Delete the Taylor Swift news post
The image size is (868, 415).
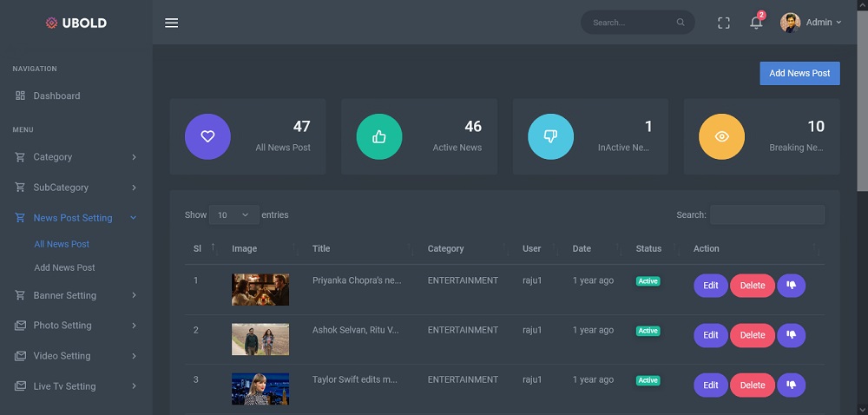point(753,385)
